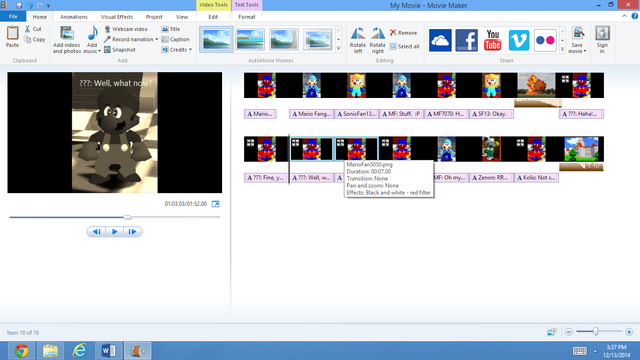Open Text Tools Format tab

pos(247,17)
